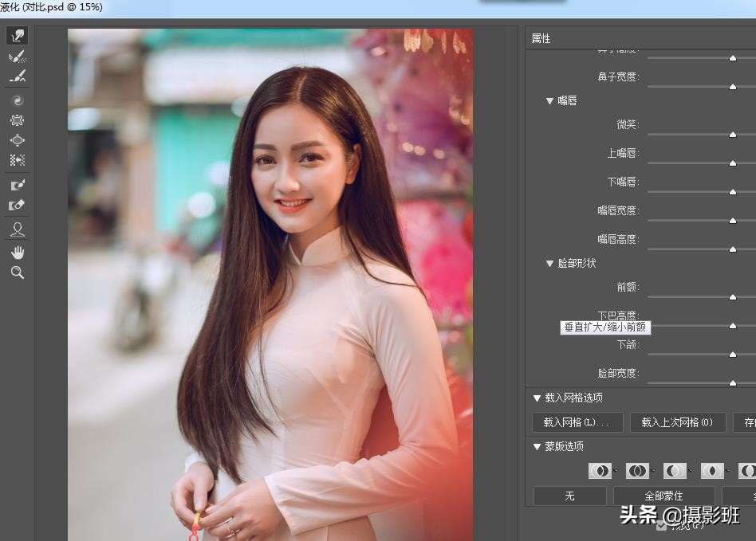The image size is (756, 541).
Task: Click the portrait photo in the preview canvas
Action: tap(270, 284)
